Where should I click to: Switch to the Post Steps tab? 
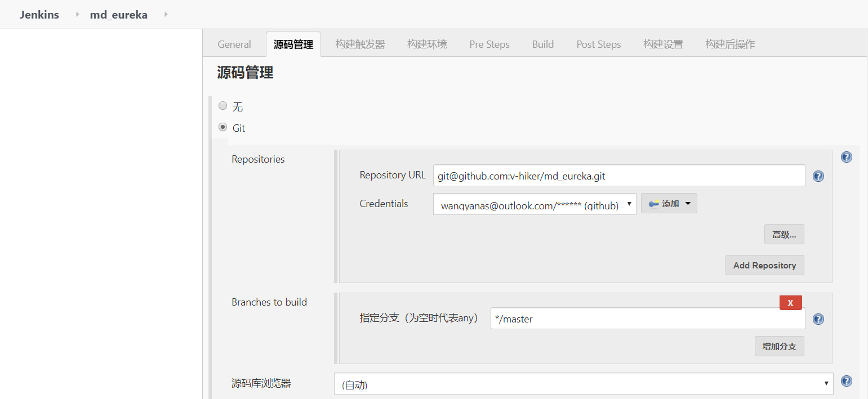pos(599,44)
